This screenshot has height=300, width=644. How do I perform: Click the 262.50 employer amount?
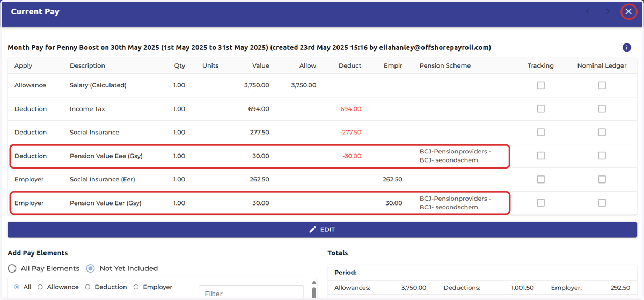pyautogui.click(x=392, y=180)
